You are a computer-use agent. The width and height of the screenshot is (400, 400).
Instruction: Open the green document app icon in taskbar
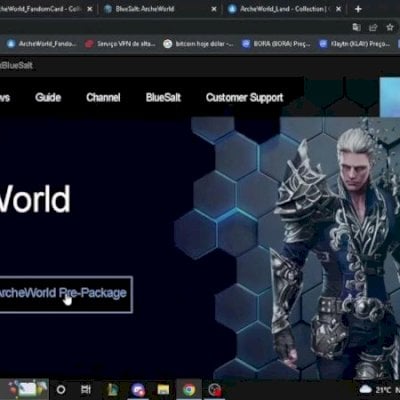tap(112, 389)
